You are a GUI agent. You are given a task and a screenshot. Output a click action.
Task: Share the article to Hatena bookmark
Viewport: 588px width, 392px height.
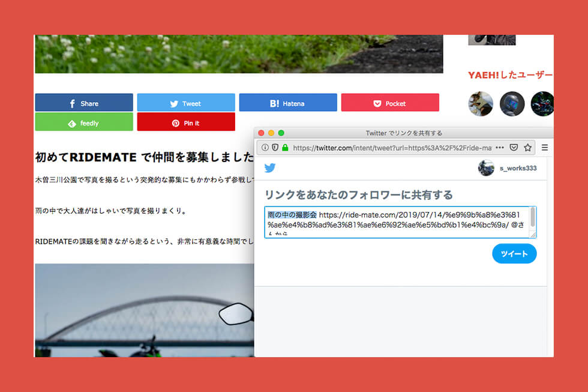[288, 103]
